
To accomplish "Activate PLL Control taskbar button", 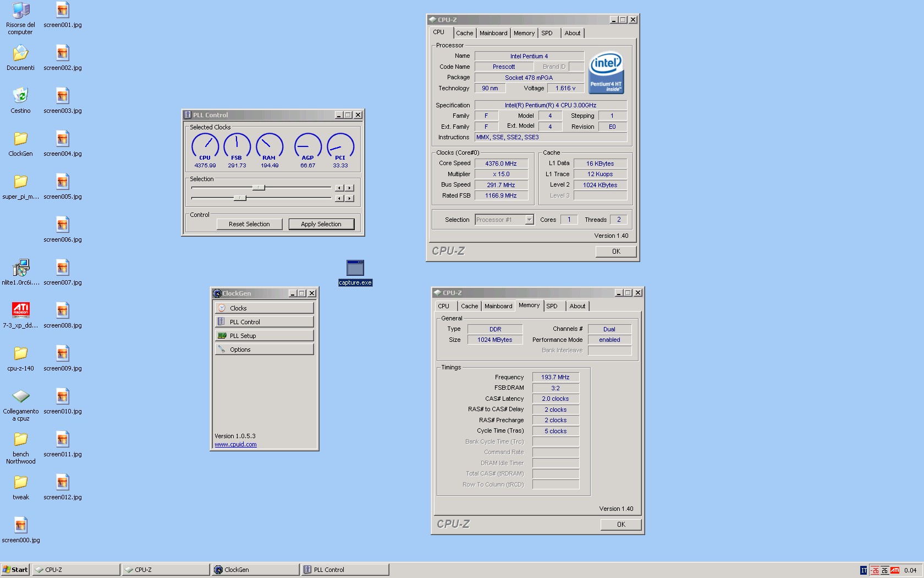I will coord(345,570).
